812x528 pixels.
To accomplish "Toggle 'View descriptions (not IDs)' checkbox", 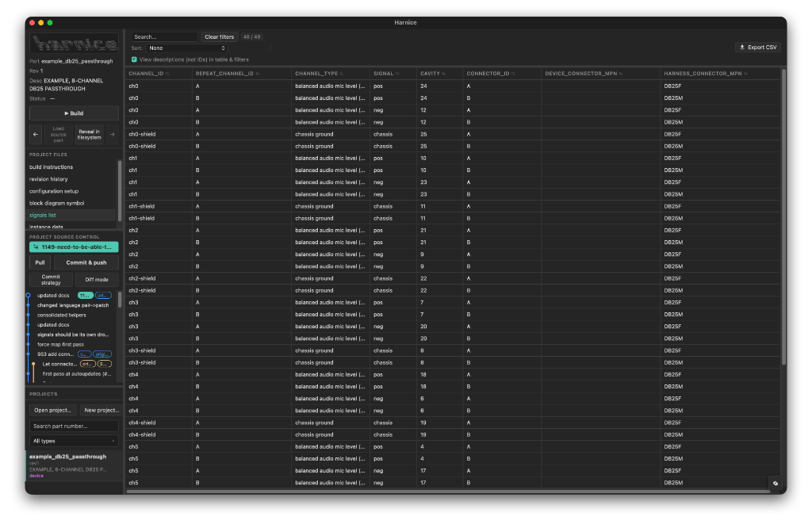I will point(134,59).
